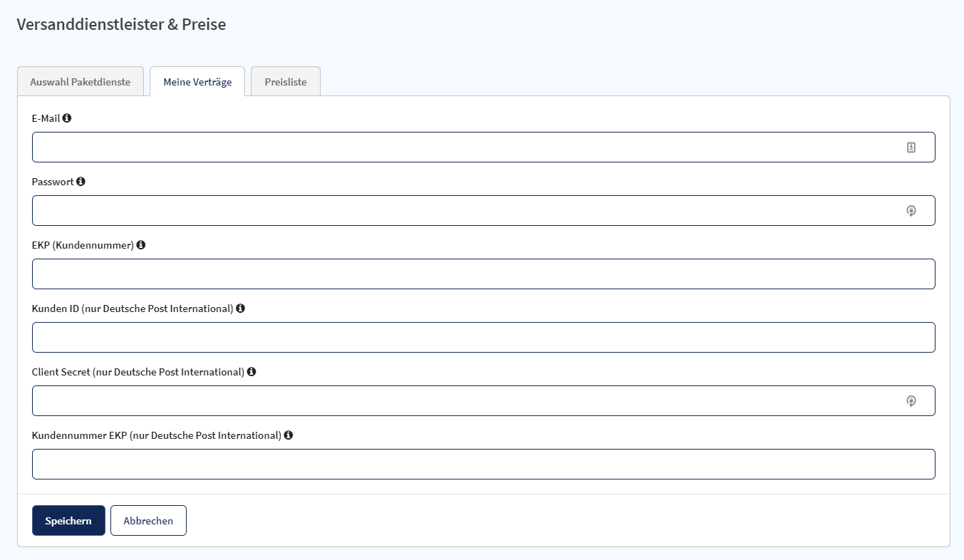Click the info icon next to Client Secret
Viewport: 964px width, 560px height.
[x=252, y=372]
